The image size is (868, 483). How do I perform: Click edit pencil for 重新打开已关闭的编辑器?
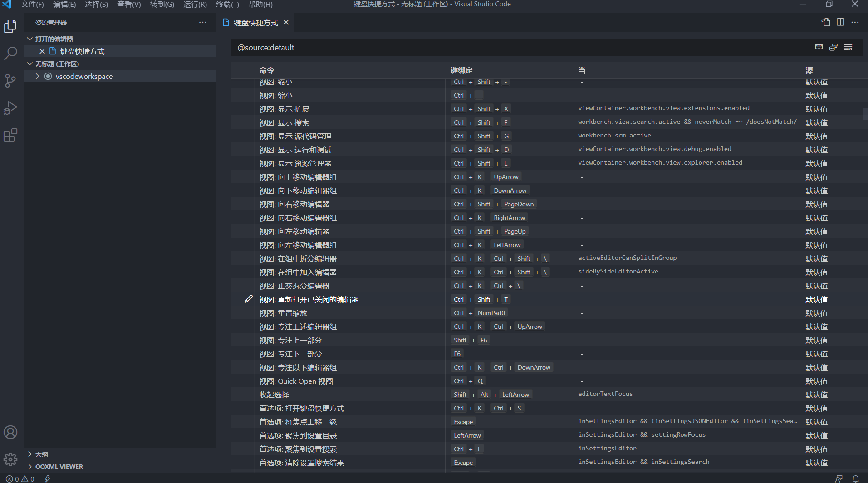pyautogui.click(x=249, y=299)
